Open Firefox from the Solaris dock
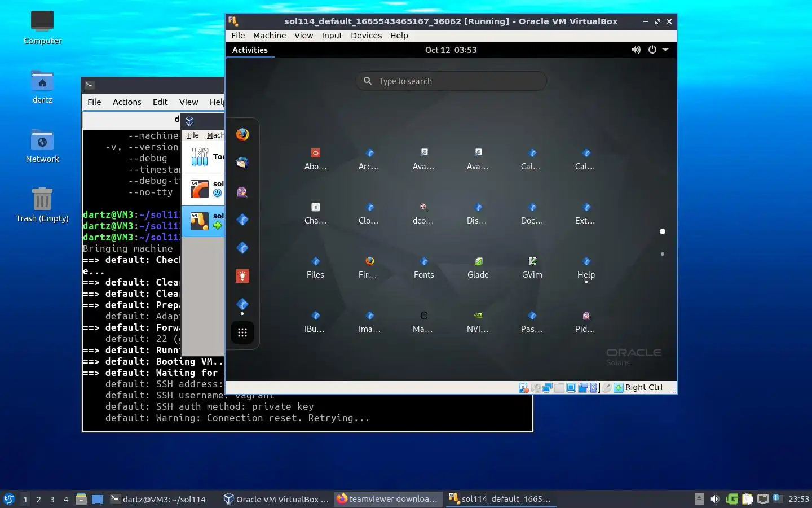 pos(242,134)
